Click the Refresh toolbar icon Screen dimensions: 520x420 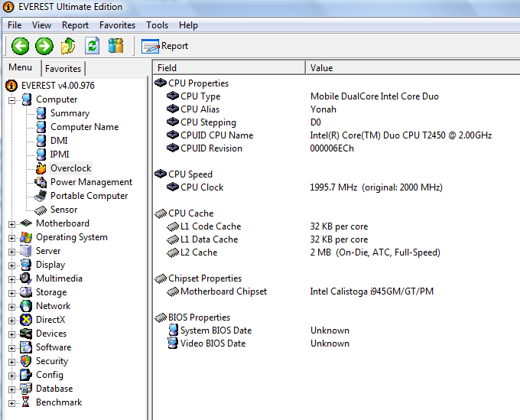(92, 46)
